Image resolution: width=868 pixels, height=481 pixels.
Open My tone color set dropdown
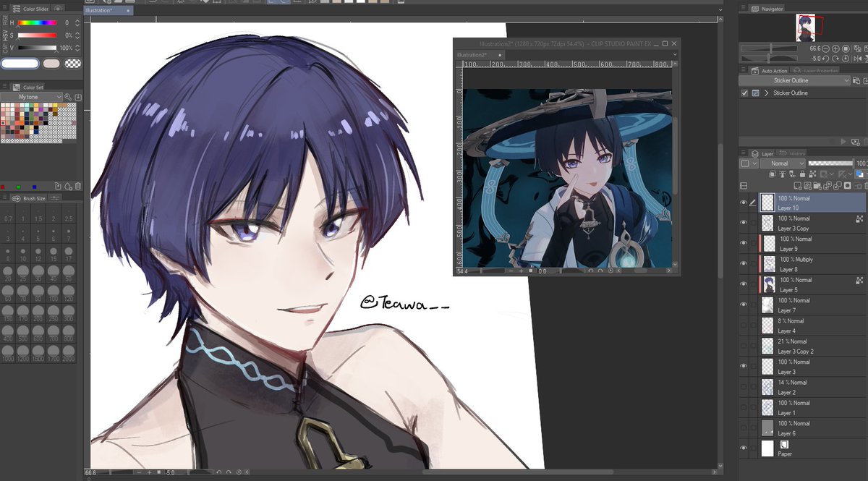click(31, 97)
